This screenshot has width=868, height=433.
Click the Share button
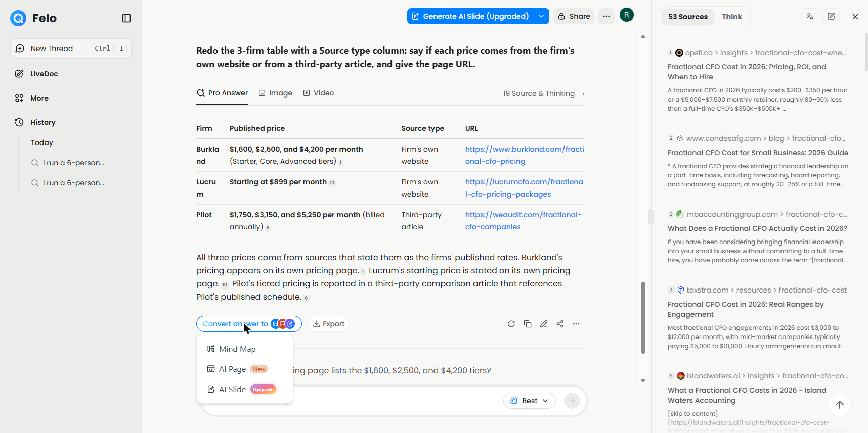pos(574,16)
